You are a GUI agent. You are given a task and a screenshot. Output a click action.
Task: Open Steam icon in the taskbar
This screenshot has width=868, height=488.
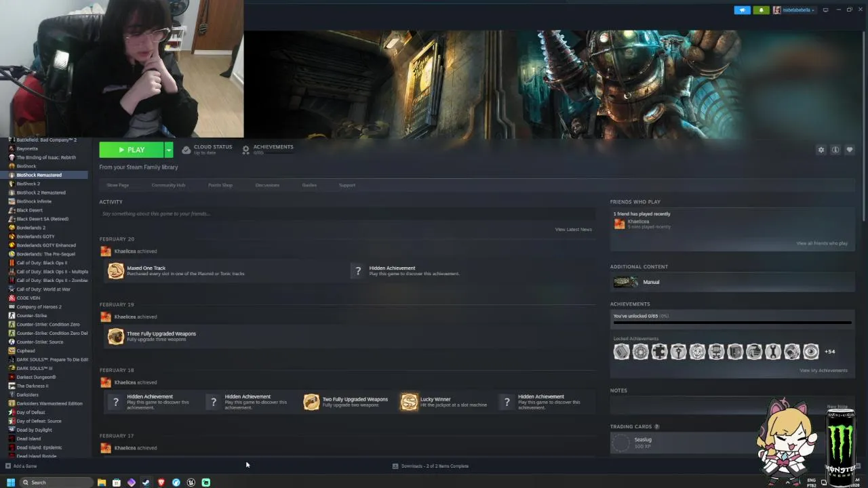146,483
